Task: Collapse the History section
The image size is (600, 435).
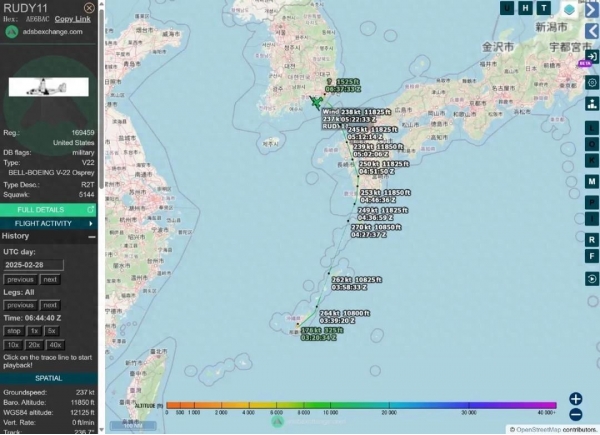Action: [x=92, y=236]
